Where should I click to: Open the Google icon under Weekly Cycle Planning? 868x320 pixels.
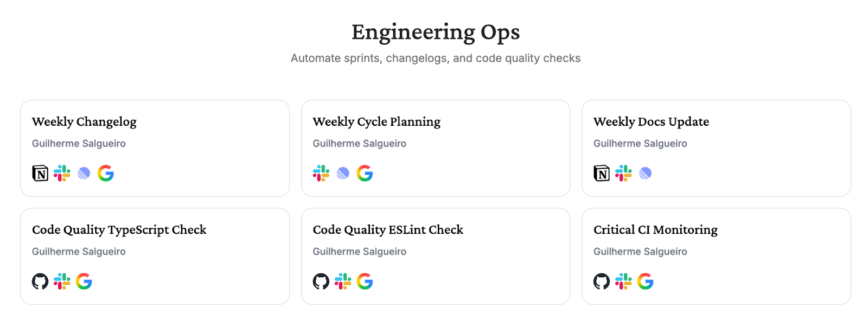pyautogui.click(x=365, y=174)
